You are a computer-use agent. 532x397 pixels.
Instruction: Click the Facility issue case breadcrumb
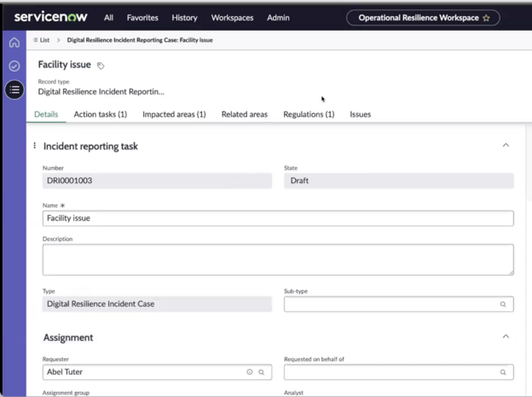click(x=140, y=40)
